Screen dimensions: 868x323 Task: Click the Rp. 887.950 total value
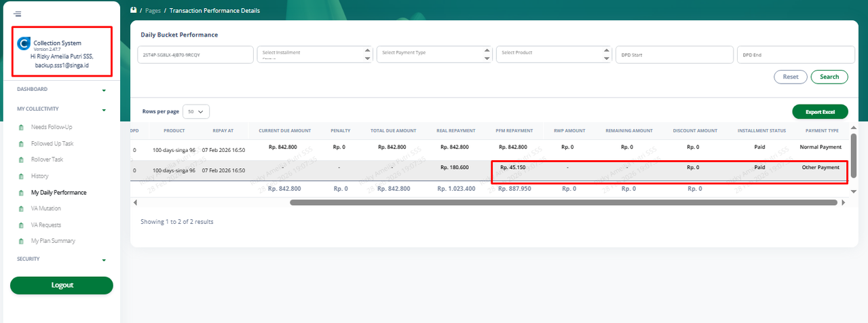pos(514,189)
